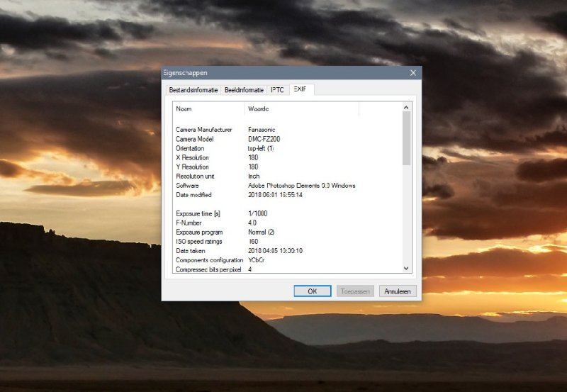Switch to the Bestandsinformatie tab
Viewport: 567px width, 392px height.
[x=193, y=90]
